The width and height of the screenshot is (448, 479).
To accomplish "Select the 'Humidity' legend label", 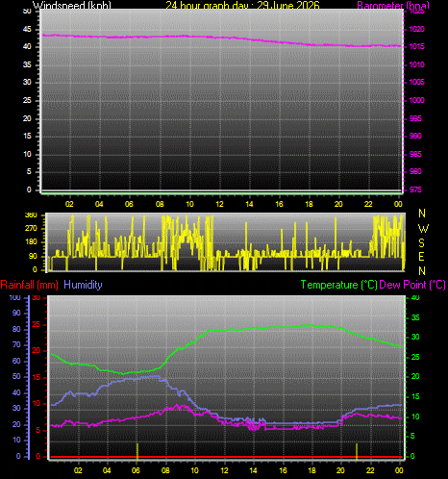I will coord(83,285).
